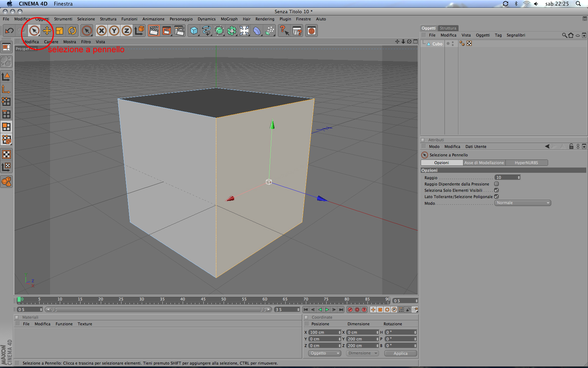Open the layout switcher icon at sidebar top

tap(6, 47)
